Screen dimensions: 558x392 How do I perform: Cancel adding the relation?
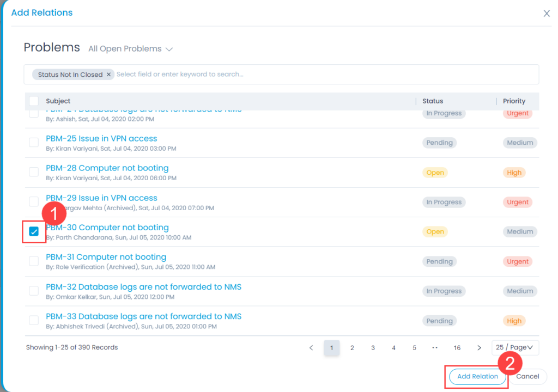click(x=527, y=376)
